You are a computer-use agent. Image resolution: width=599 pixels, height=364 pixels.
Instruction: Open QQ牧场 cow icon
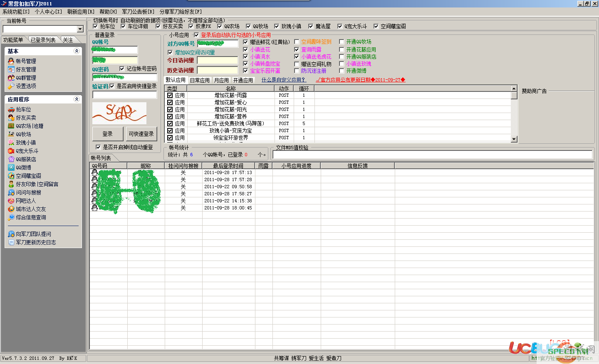coord(11,134)
